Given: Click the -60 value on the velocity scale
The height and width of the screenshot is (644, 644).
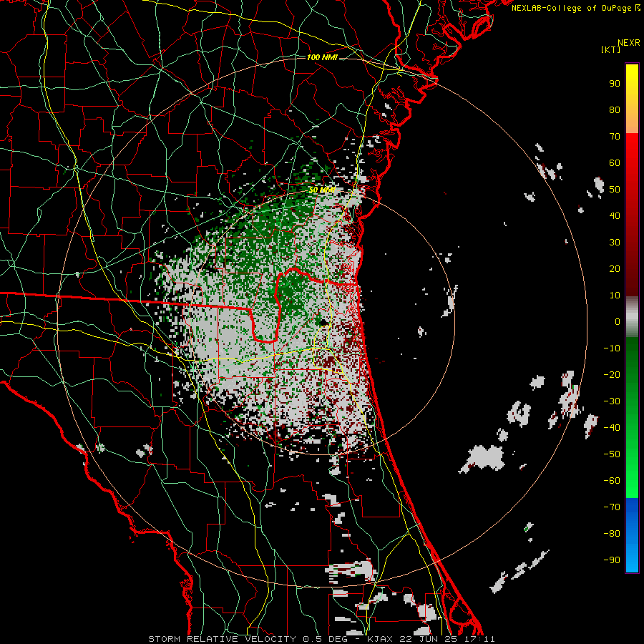Looking at the screenshot, I should click(x=612, y=481).
